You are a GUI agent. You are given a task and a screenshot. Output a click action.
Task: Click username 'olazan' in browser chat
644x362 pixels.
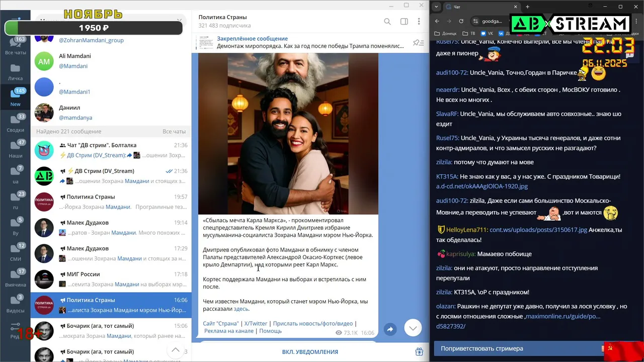click(x=446, y=306)
